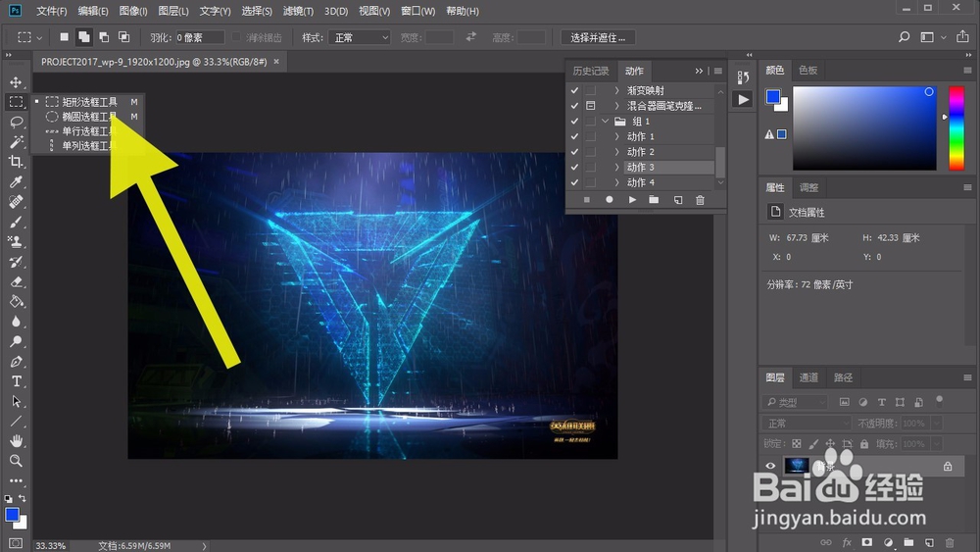Expand 动作 1 steps
Image resolution: width=980 pixels, height=552 pixels.
[616, 136]
